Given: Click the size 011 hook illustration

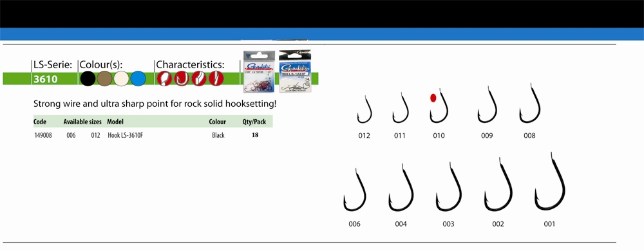Looking at the screenshot, I should (401, 108).
